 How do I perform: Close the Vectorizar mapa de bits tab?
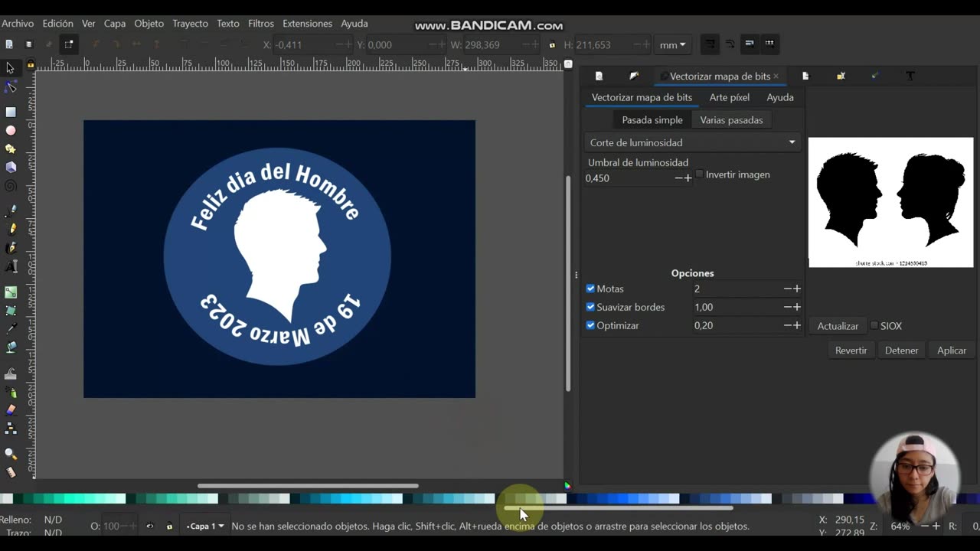pos(776,76)
